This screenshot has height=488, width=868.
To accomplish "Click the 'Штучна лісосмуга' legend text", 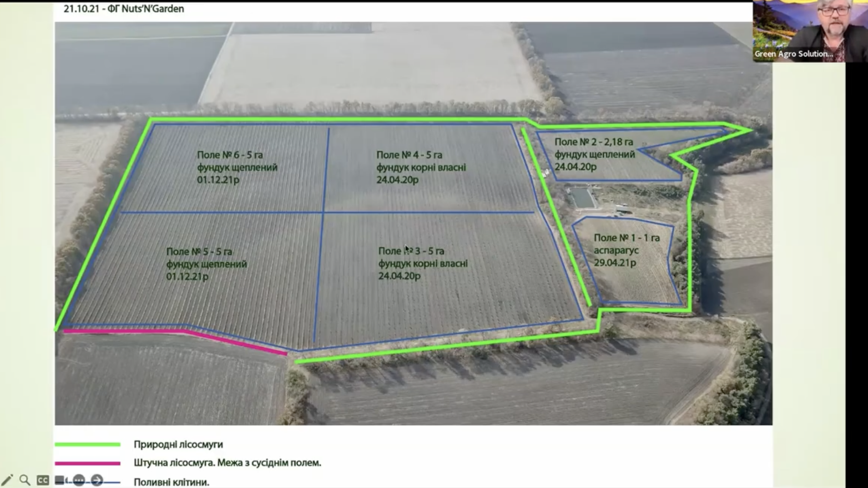I will pos(227,462).
